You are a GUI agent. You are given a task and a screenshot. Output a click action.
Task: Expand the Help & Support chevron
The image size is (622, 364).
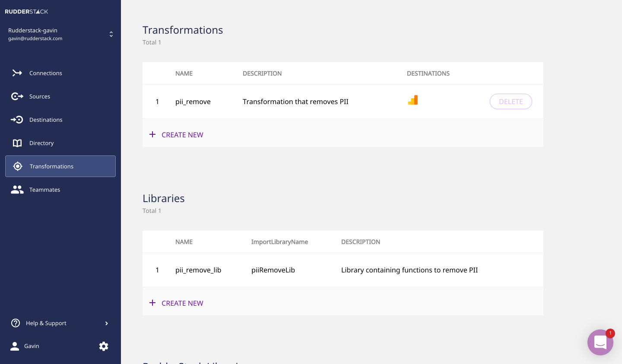click(107, 323)
